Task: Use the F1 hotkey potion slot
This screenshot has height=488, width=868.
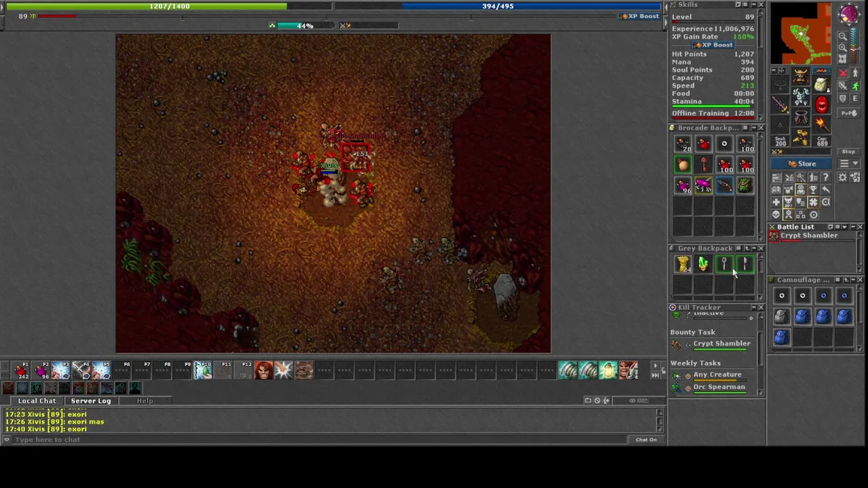Action: click(21, 370)
